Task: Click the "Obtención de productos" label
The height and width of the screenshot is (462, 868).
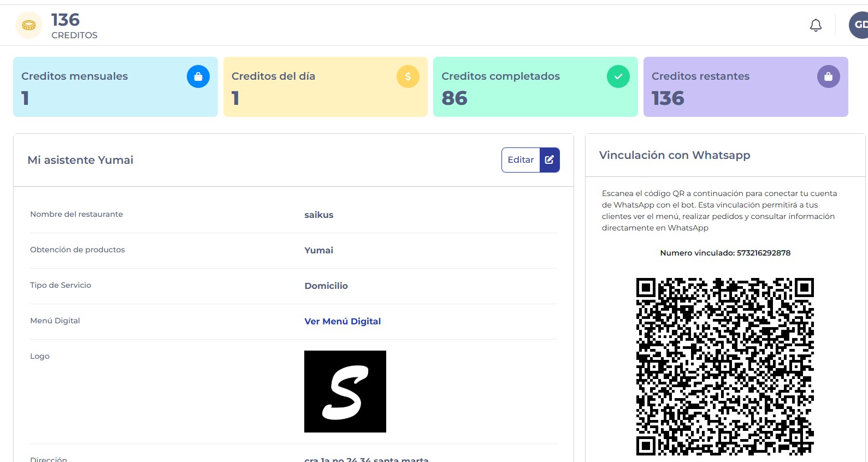Action: point(78,250)
